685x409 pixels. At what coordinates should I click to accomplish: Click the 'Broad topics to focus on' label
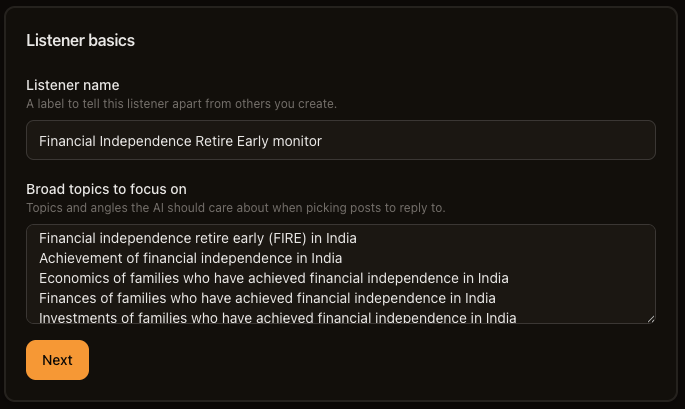106,189
